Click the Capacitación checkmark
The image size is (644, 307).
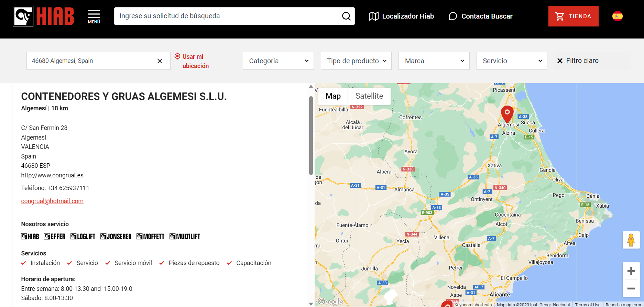point(229,263)
